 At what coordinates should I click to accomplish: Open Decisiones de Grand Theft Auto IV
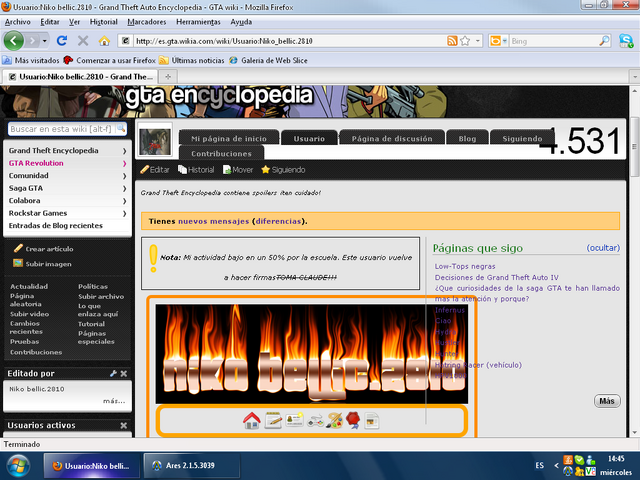[496, 278]
